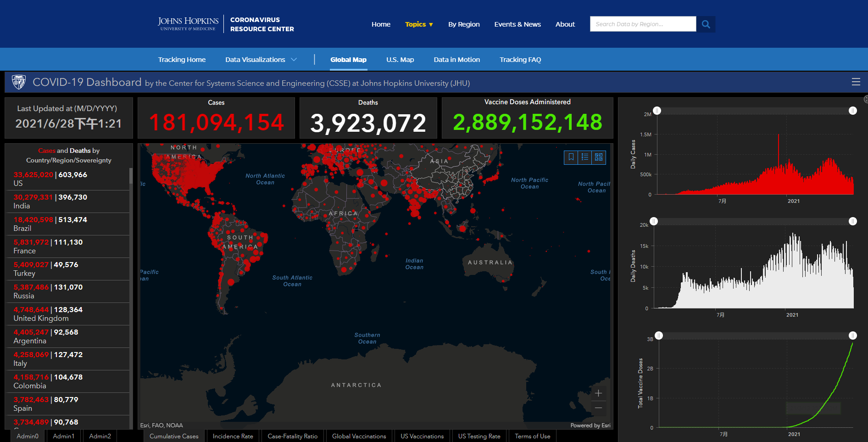Click left handle of Daily Deaths range slider
The height and width of the screenshot is (442, 868).
click(654, 221)
